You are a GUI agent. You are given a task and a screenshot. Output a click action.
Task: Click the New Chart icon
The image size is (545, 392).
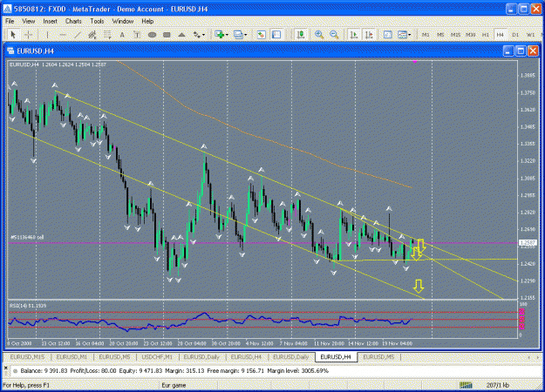tap(219, 34)
